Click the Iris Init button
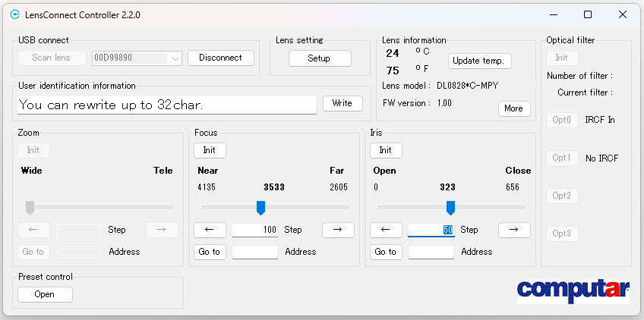The width and height of the screenshot is (644, 320). click(x=386, y=150)
